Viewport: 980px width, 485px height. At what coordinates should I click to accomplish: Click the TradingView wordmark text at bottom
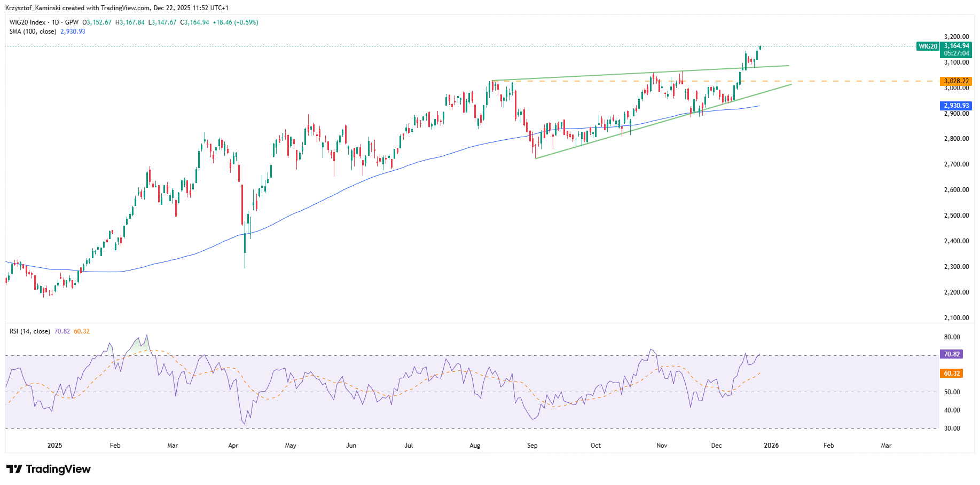58,469
